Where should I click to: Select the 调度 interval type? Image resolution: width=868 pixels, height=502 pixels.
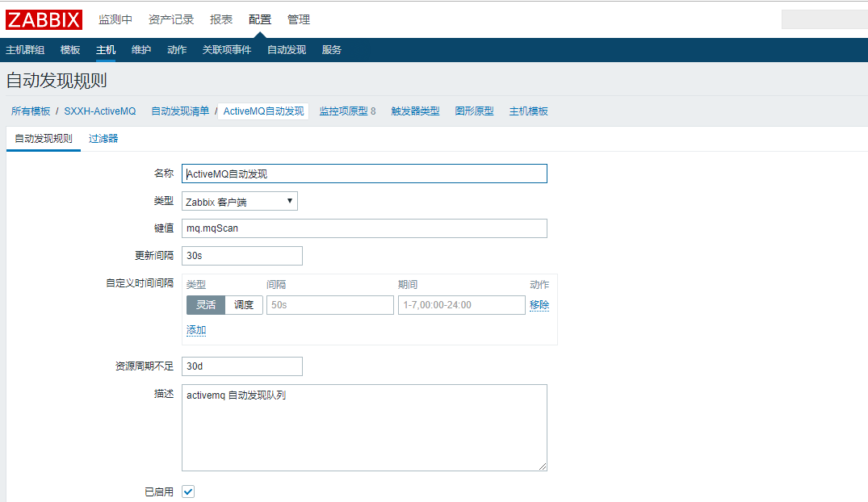click(x=244, y=305)
